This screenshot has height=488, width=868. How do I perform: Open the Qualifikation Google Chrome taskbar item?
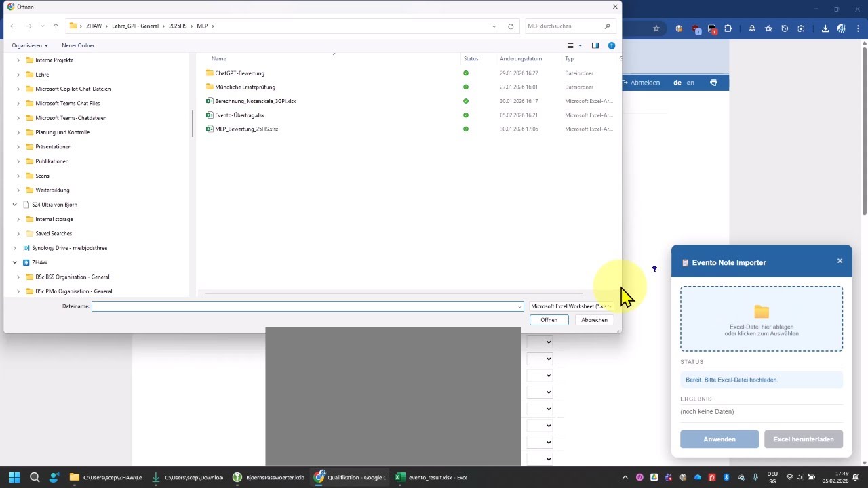tap(350, 477)
